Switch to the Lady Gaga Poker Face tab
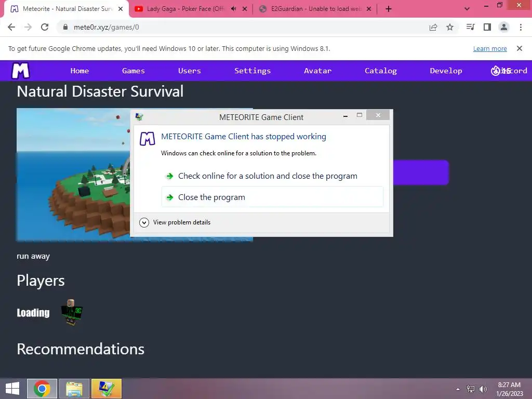532x399 pixels. (185, 9)
